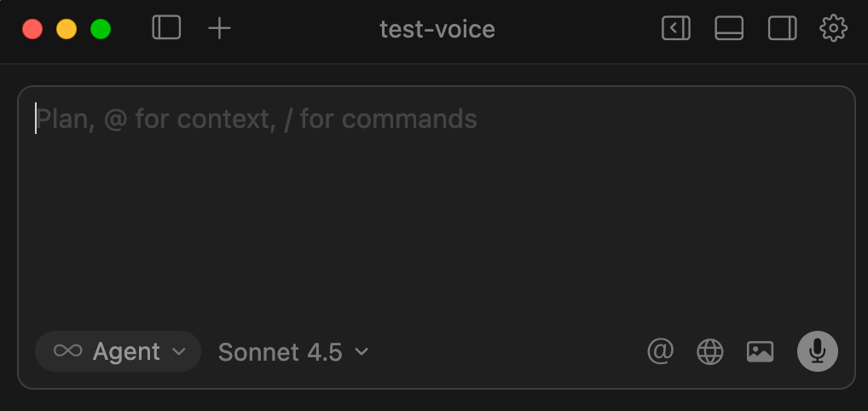Click the collapse-panel arrow icon in title bar
868x411 pixels.
pyautogui.click(x=675, y=28)
